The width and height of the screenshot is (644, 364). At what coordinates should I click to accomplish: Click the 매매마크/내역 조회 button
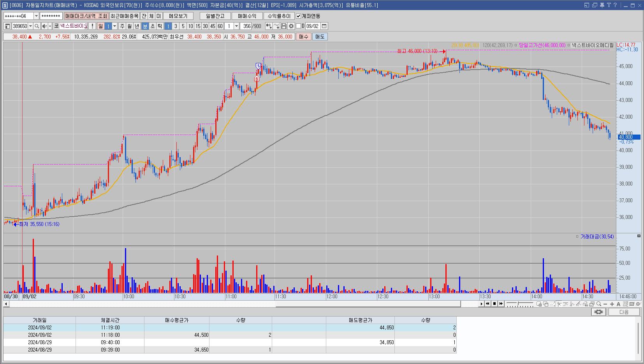86,16
